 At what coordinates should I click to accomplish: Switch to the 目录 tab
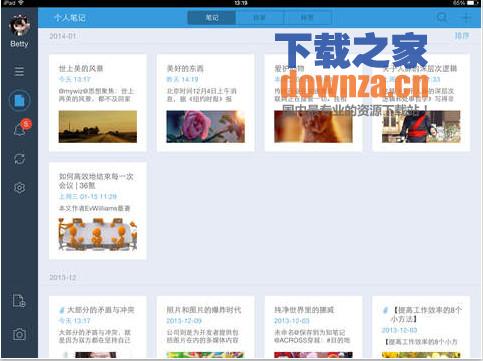tap(260, 18)
